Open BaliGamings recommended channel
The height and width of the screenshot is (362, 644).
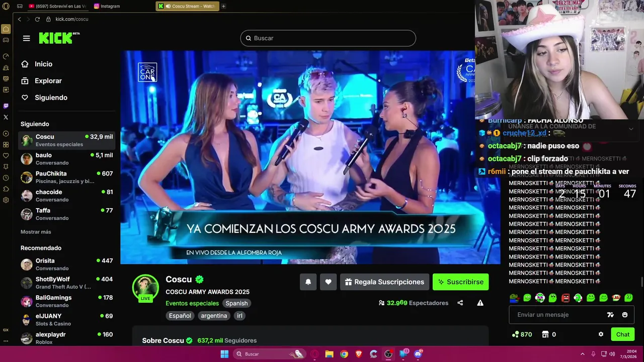pyautogui.click(x=66, y=301)
